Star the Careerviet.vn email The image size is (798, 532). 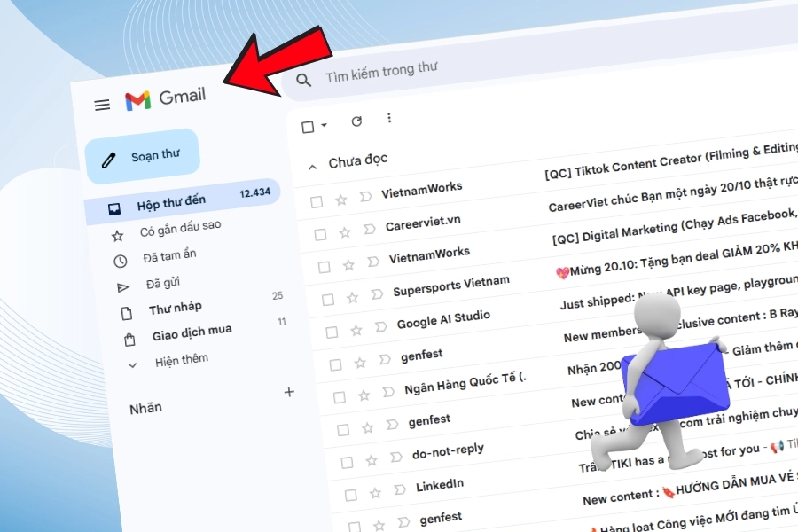click(x=344, y=231)
